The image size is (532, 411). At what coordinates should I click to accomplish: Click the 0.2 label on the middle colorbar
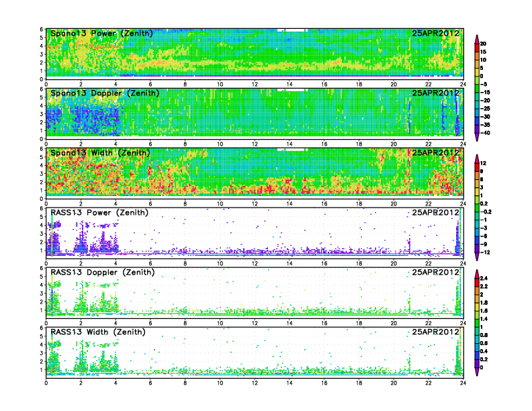[x=484, y=203]
